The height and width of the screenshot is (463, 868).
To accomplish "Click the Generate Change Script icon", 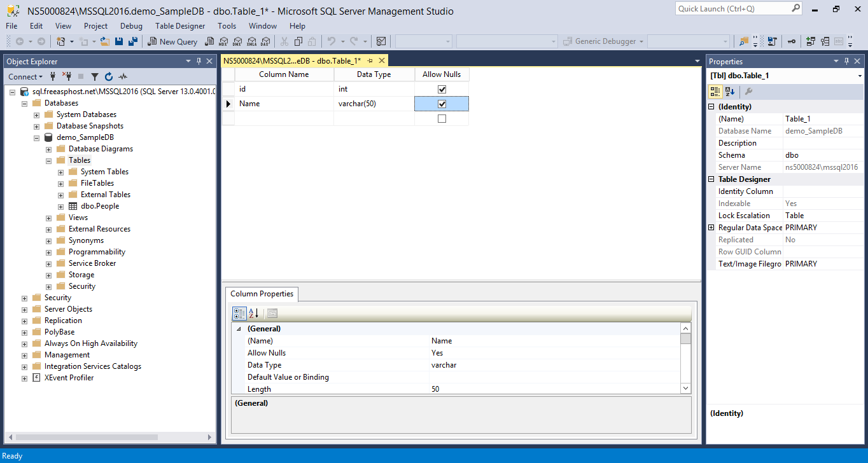I will click(772, 41).
